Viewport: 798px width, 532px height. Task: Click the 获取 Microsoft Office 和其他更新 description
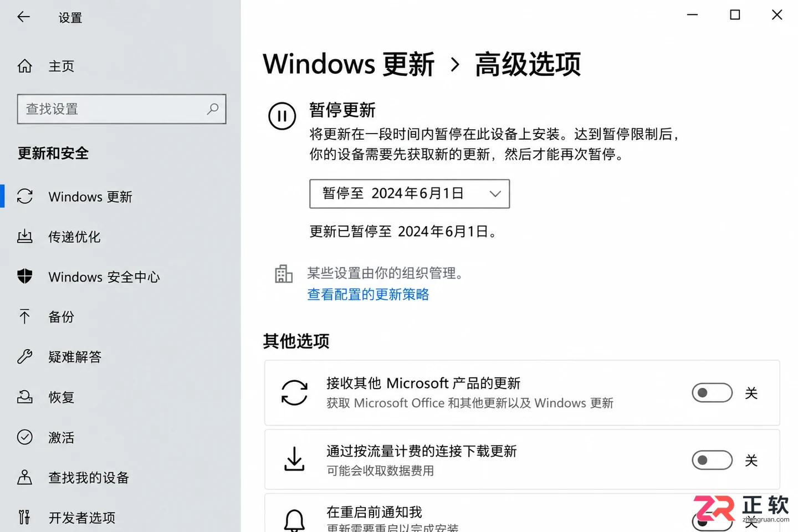pos(470,403)
